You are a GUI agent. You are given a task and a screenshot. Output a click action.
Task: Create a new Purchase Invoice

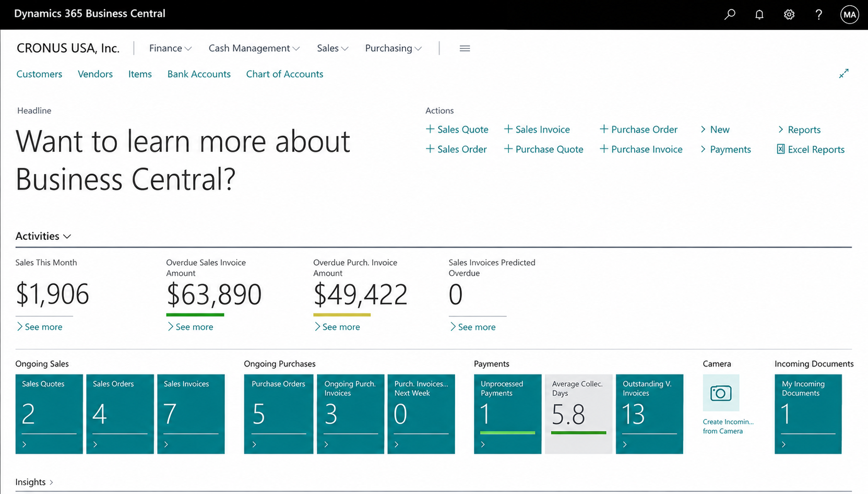(641, 149)
